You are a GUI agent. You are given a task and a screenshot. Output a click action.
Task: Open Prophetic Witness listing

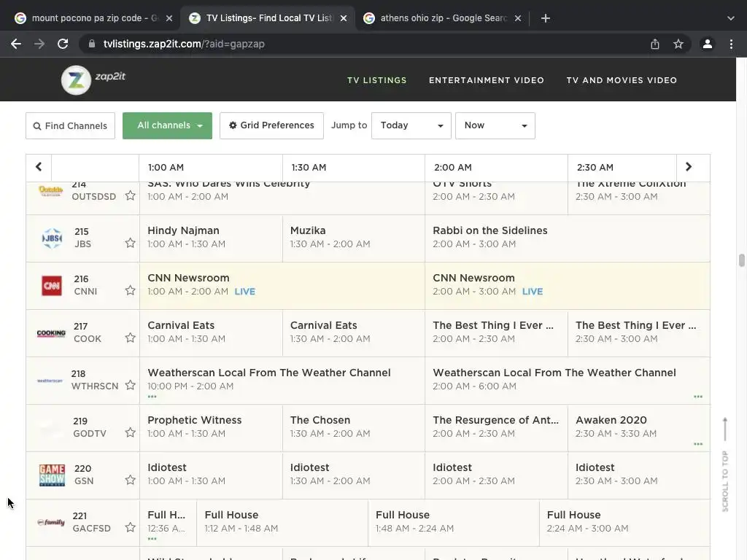211,427
